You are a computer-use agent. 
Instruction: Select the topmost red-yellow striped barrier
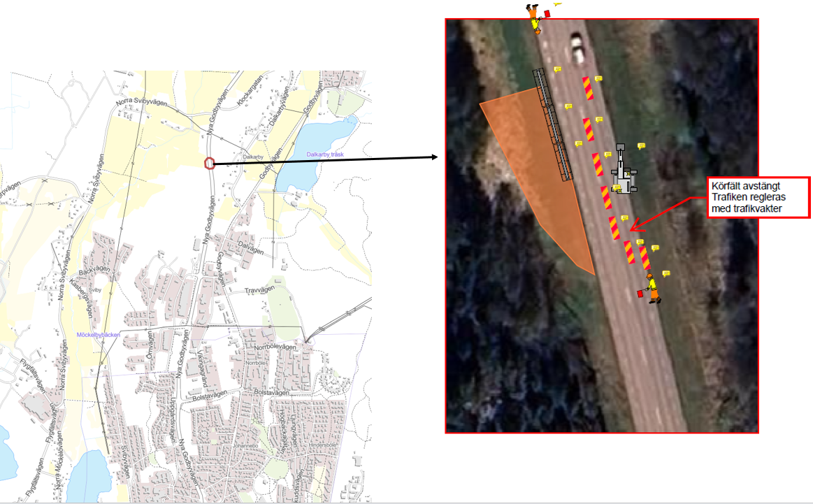coord(587,89)
